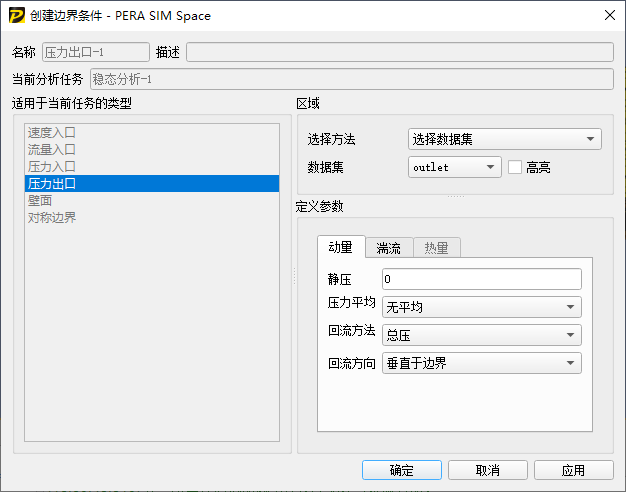This screenshot has width=626, height=492.
Task: Click the 当前分析任务 field 稳态分析-1
Action: click(x=352, y=79)
